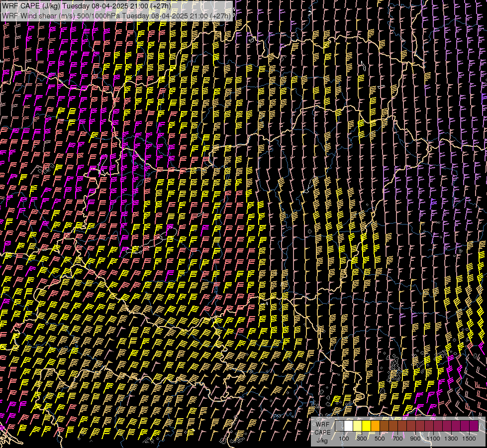Screen dimensions: 487x448
Task: Choose the last purple legend swatch
Action: 474,426
